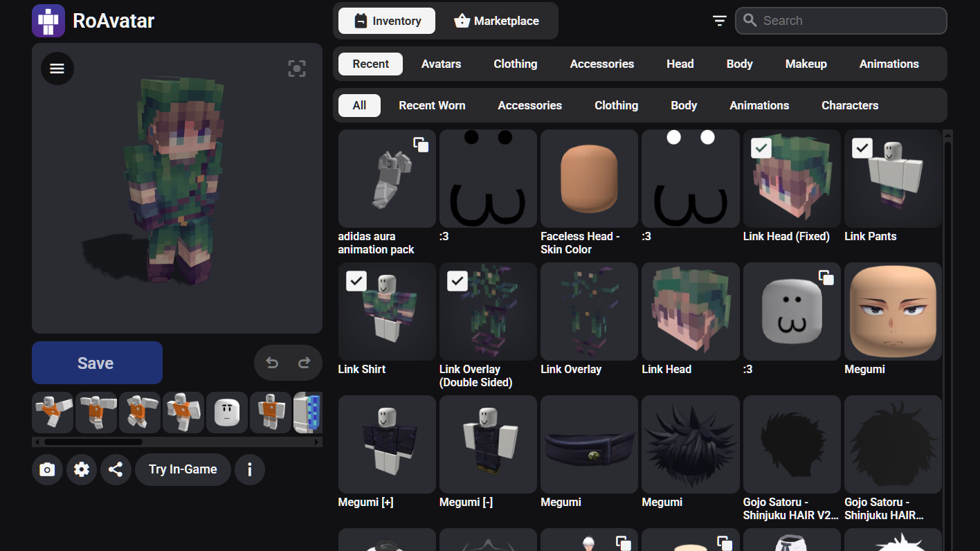980x551 pixels.
Task: Select the third orange-shirt emote thumbnail
Action: pyautogui.click(x=140, y=413)
